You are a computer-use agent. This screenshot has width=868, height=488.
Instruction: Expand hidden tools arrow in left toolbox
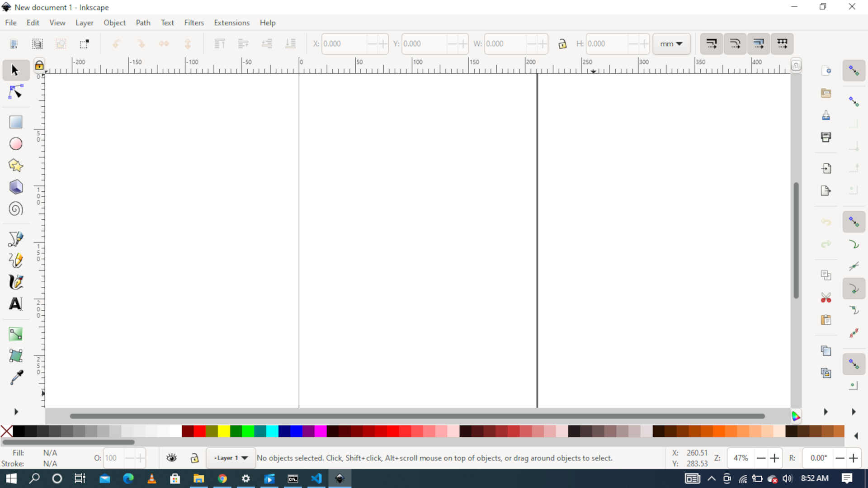[16, 412]
